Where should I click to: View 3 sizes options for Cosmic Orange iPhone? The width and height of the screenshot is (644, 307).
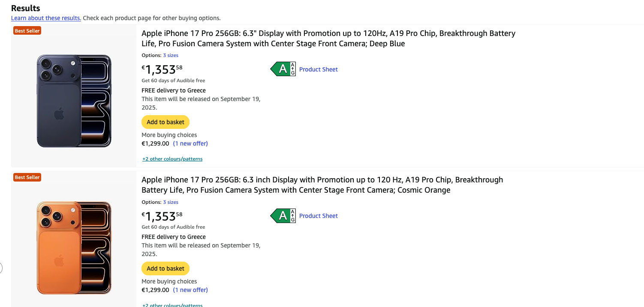171,202
